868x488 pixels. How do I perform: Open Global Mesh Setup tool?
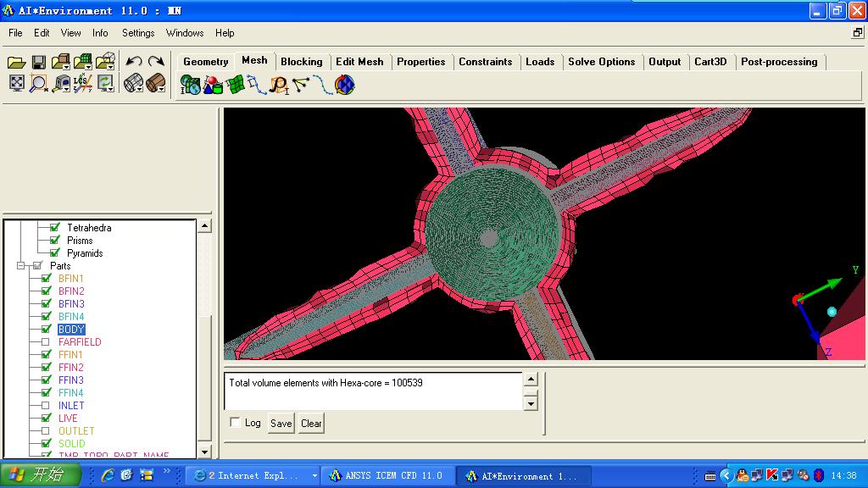[x=191, y=85]
